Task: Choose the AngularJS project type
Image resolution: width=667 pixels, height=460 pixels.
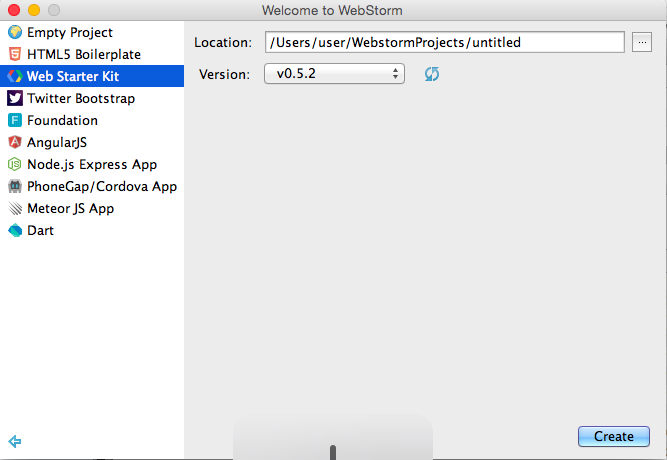Action: click(92, 142)
